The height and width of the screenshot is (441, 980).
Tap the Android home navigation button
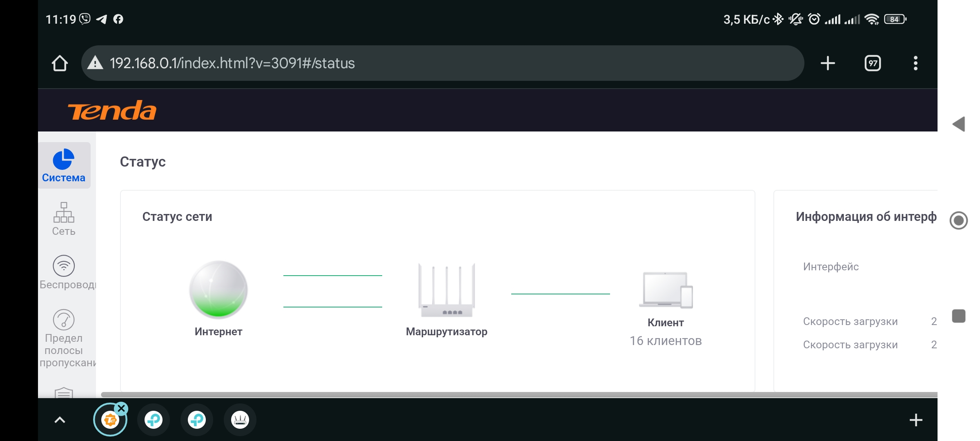(x=959, y=220)
